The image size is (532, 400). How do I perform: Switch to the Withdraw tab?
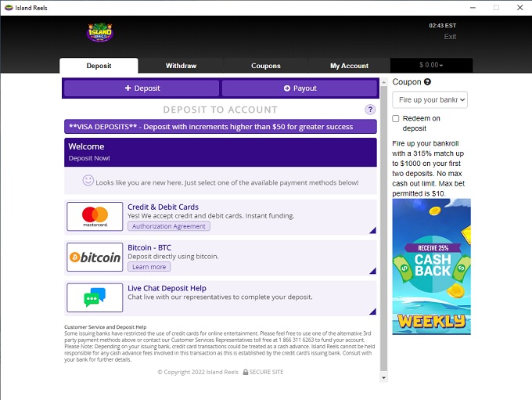(182, 66)
